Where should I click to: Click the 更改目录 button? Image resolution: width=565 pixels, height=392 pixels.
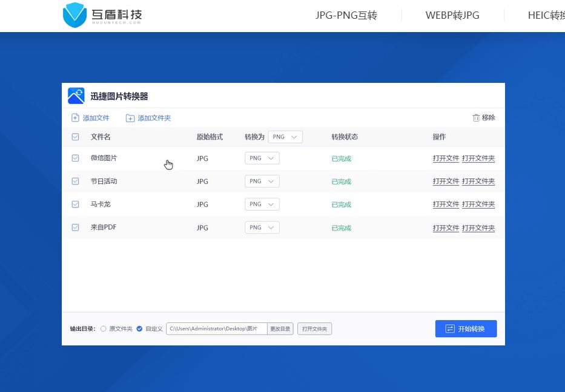pos(280,328)
